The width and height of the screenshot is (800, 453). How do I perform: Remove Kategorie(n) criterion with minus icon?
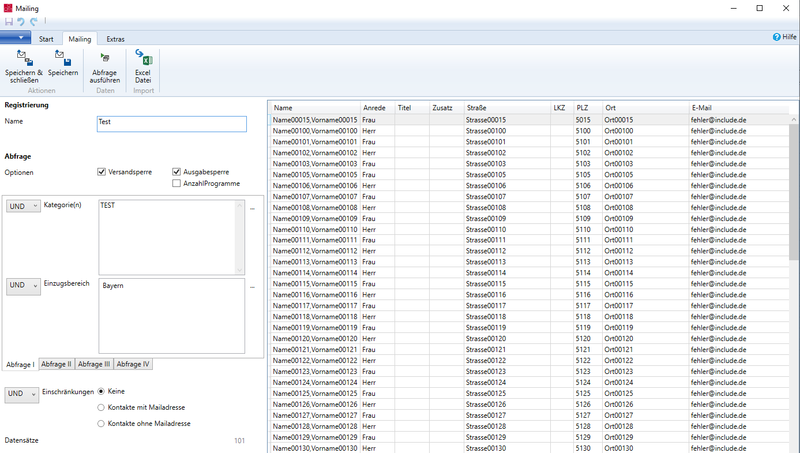coord(252,209)
